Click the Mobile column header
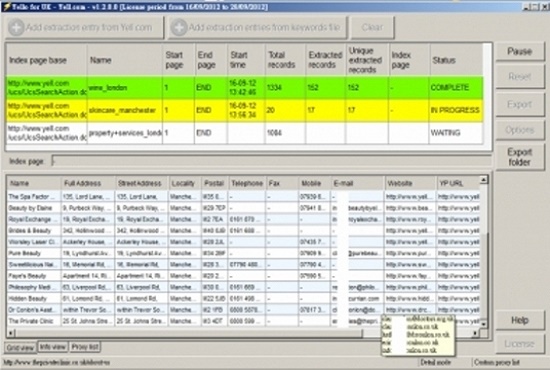 pyautogui.click(x=314, y=183)
